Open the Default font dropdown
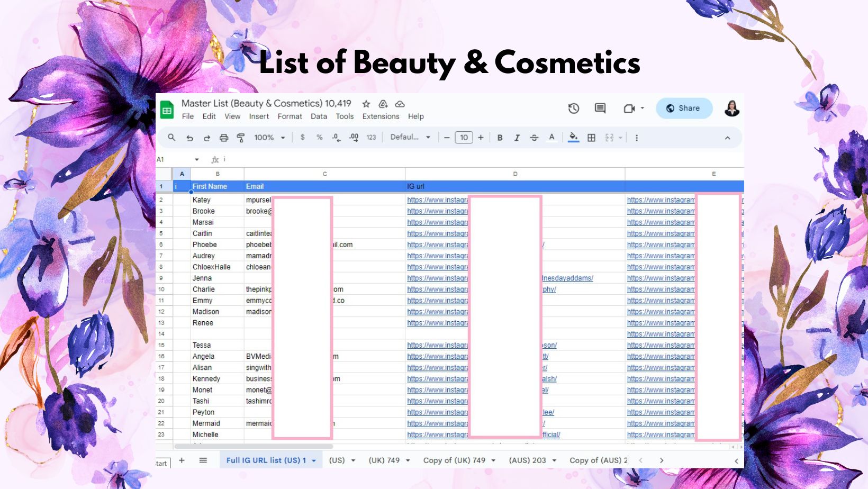This screenshot has width=868, height=489. 410,138
